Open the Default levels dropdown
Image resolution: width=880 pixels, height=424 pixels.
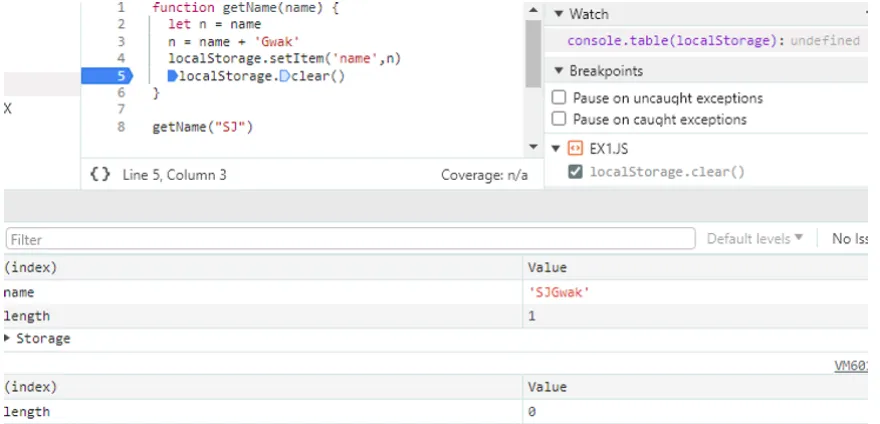[x=755, y=239]
